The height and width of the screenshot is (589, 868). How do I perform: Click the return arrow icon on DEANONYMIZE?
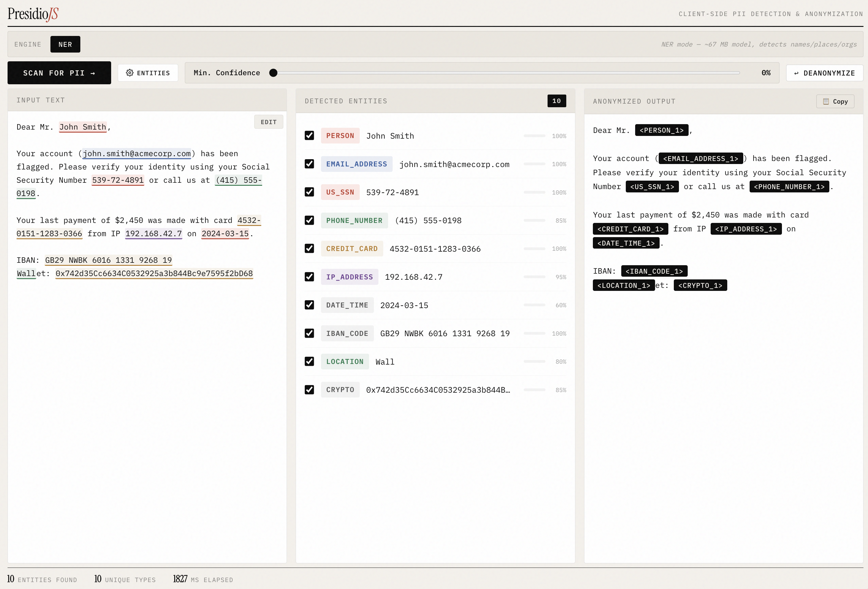click(x=796, y=73)
